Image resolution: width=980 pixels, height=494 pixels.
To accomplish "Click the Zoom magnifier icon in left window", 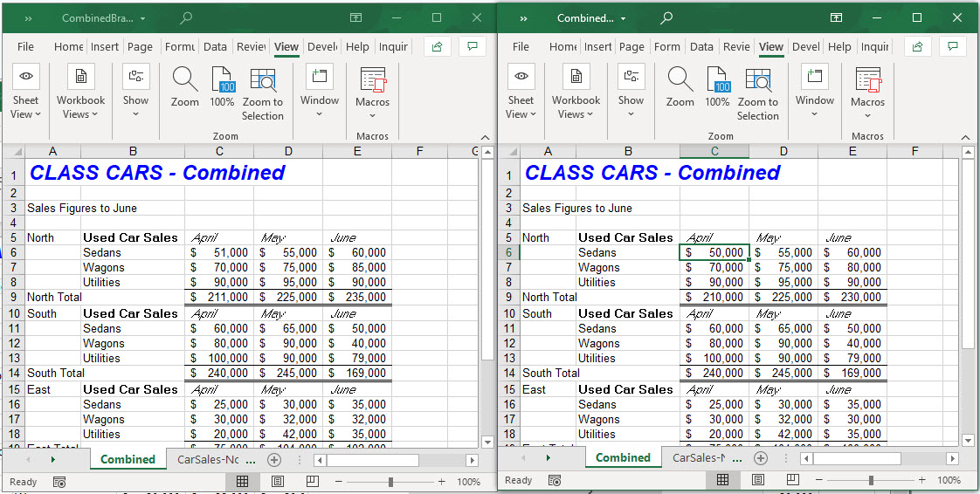I will (x=184, y=80).
